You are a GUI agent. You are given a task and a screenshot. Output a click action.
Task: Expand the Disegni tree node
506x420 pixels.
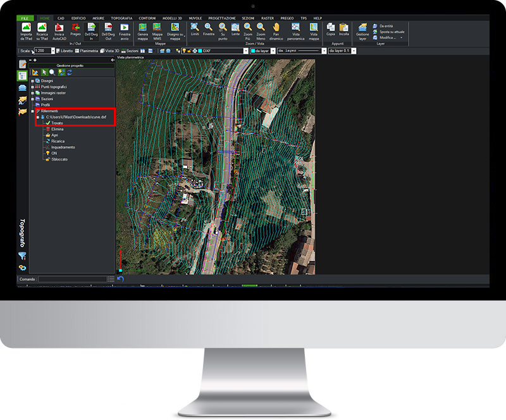tap(32, 80)
